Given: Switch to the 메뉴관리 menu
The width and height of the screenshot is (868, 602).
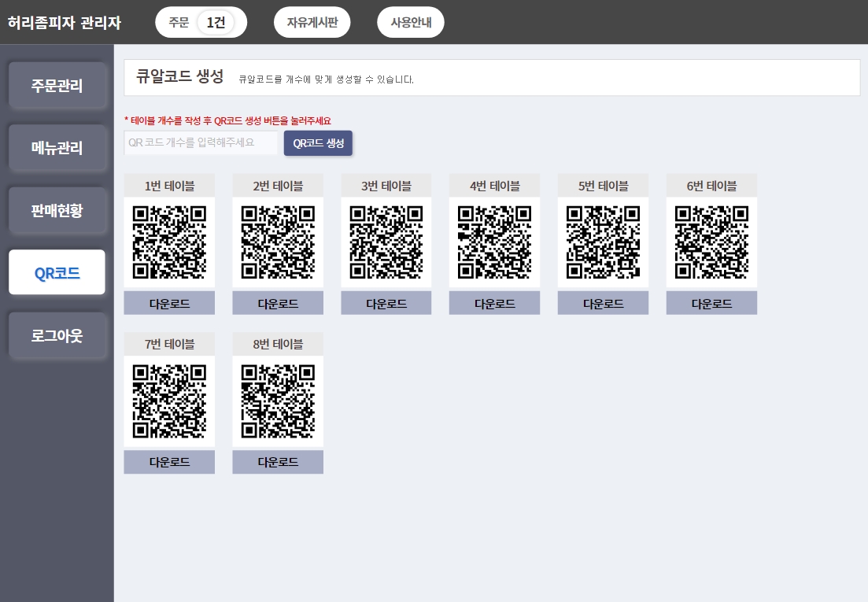Looking at the screenshot, I should pos(57,148).
